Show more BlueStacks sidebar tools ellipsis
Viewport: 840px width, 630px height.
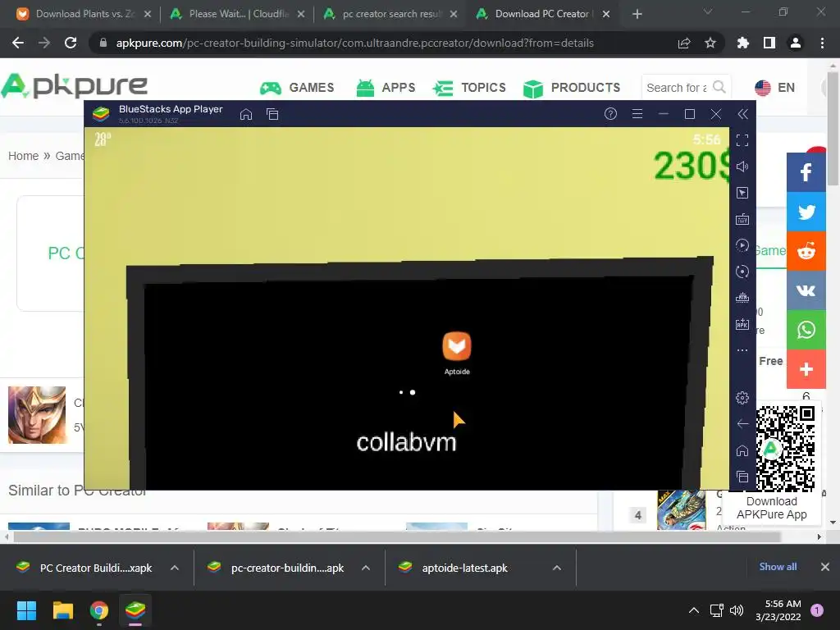(742, 350)
